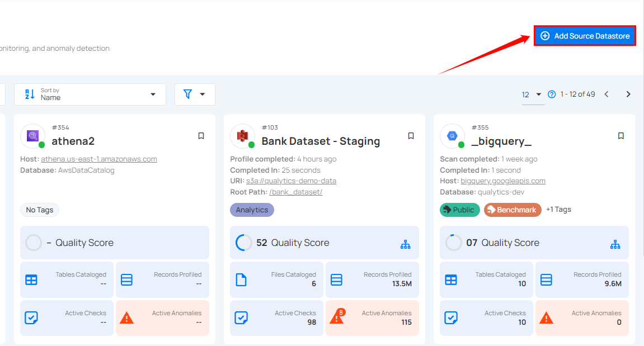
Task: Click the Records Profiled icon for Bank Dataset
Action: [336, 279]
